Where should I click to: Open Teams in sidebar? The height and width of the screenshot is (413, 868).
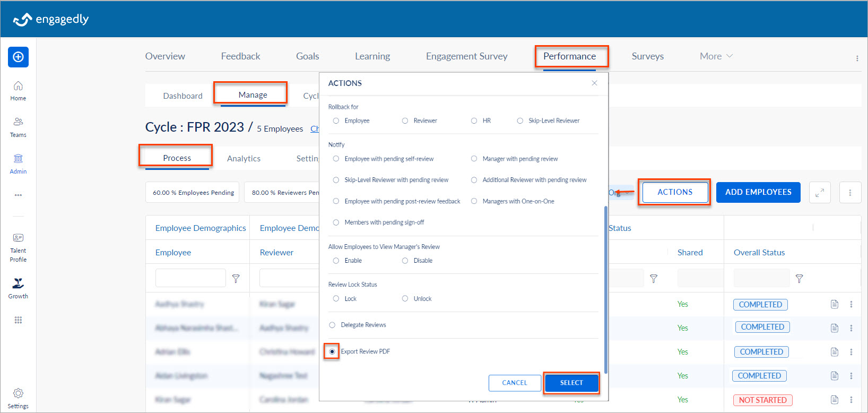(18, 127)
